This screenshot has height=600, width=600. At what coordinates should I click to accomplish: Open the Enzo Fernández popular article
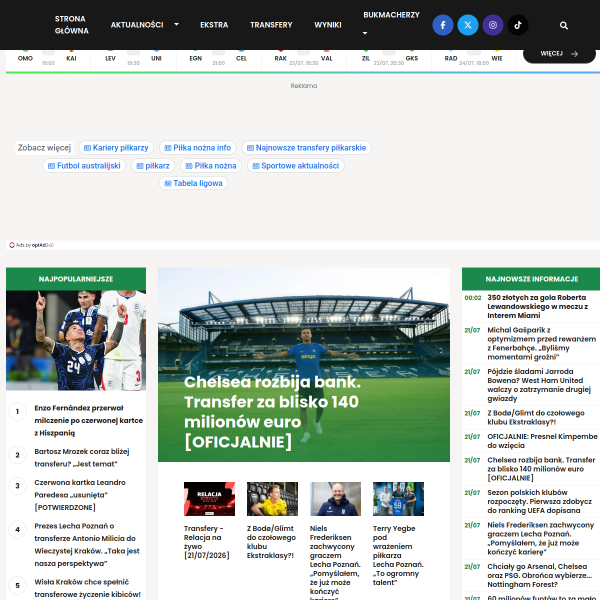(88, 421)
